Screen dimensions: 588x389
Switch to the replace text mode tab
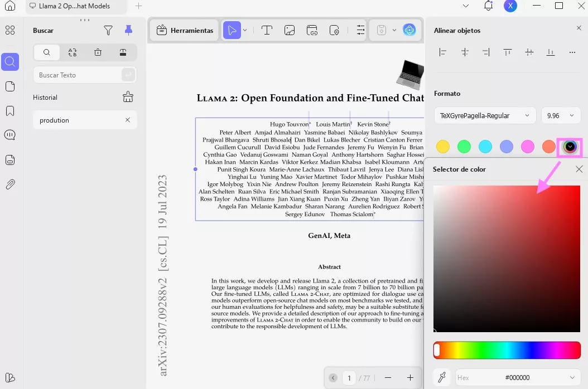click(x=73, y=52)
